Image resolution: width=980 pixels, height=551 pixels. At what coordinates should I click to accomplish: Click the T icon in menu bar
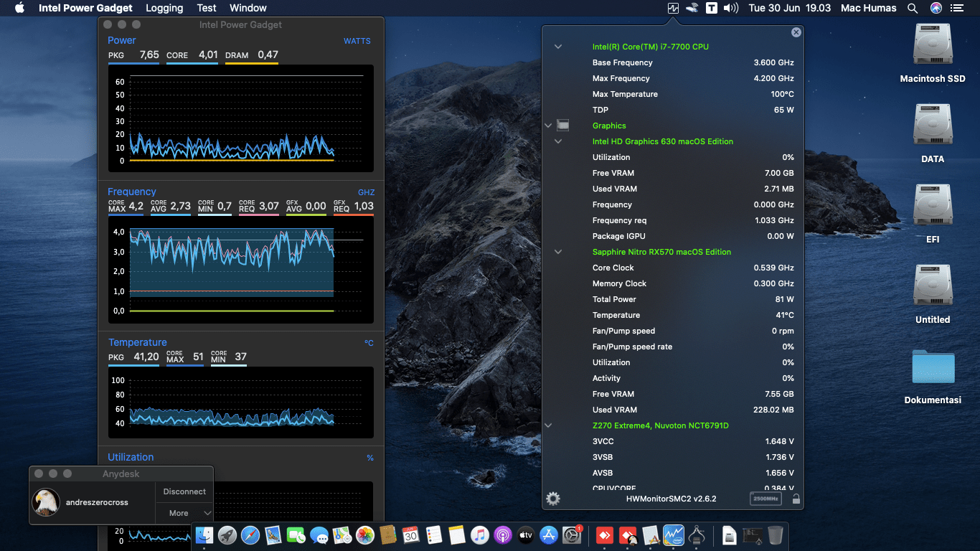pos(711,8)
